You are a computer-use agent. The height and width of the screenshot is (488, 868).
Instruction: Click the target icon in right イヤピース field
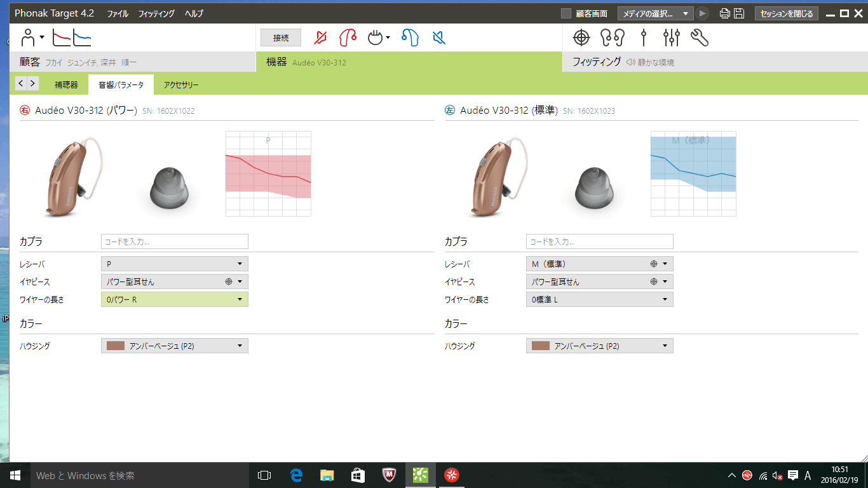coord(229,281)
